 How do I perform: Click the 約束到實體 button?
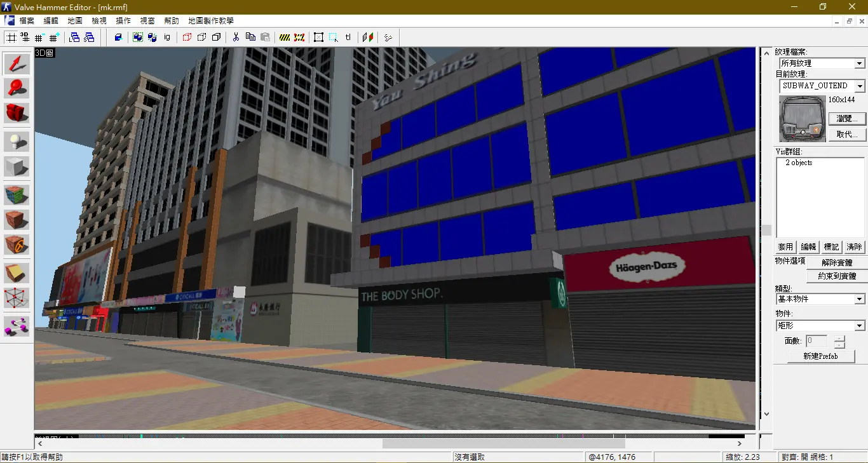(x=837, y=276)
